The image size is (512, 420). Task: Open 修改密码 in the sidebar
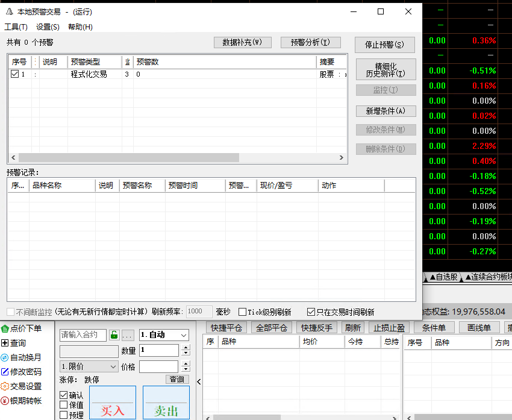click(x=5, y=372)
